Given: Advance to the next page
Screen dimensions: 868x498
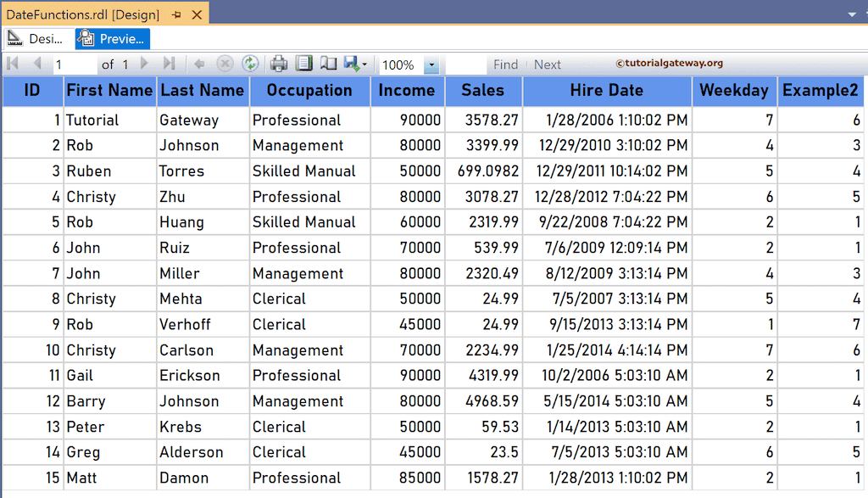Looking at the screenshot, I should point(142,64).
